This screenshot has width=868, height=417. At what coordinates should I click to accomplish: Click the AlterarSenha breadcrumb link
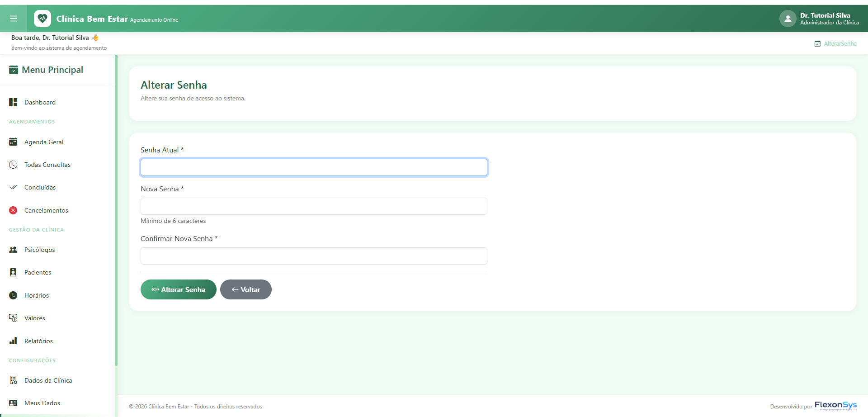click(840, 44)
